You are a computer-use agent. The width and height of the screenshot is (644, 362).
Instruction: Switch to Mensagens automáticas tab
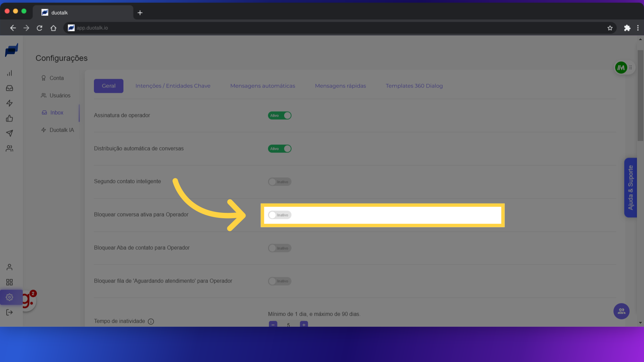(262, 86)
